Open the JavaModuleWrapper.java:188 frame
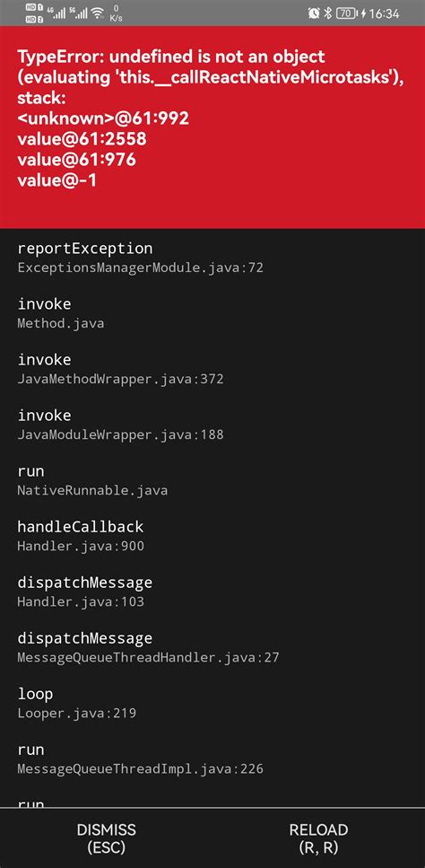Viewport: 425px width, 868px height. point(212,425)
